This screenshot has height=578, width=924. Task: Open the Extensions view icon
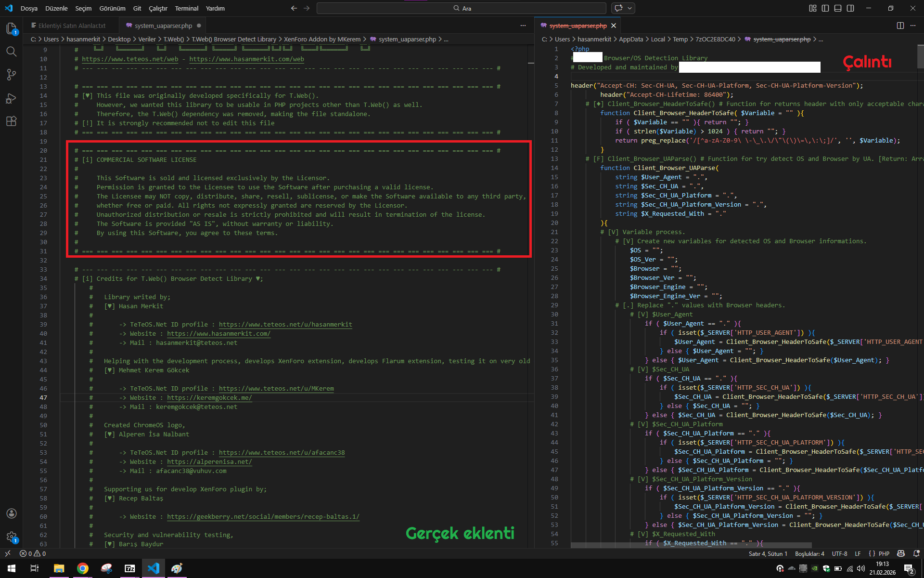[12, 121]
